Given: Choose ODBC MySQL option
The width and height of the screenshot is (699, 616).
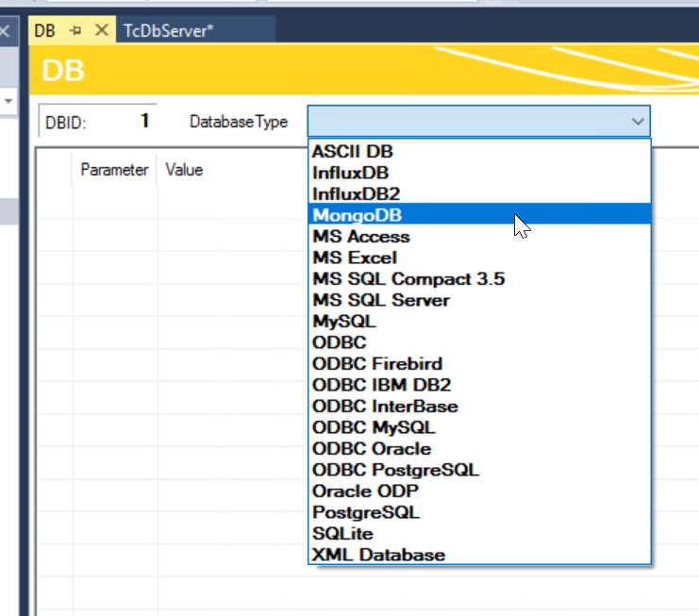Looking at the screenshot, I should pos(479,427).
